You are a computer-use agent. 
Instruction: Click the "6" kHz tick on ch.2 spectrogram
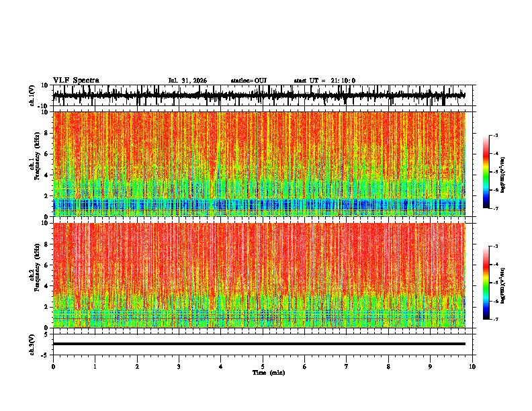(47, 265)
